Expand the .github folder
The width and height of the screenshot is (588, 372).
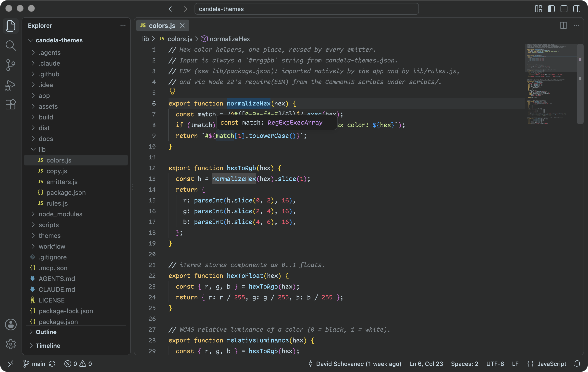(76, 74)
